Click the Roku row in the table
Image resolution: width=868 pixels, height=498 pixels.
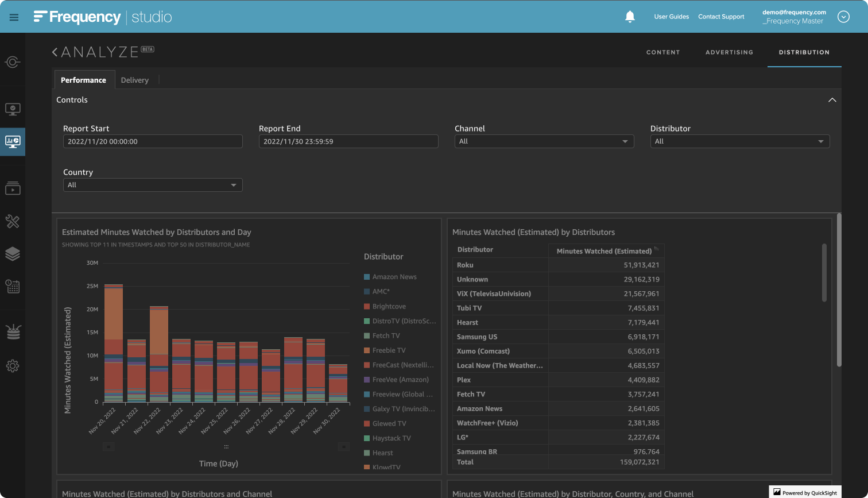[558, 265]
